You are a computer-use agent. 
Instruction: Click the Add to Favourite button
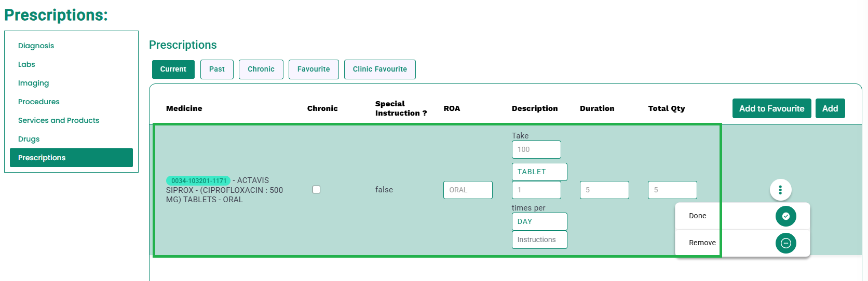(x=771, y=108)
